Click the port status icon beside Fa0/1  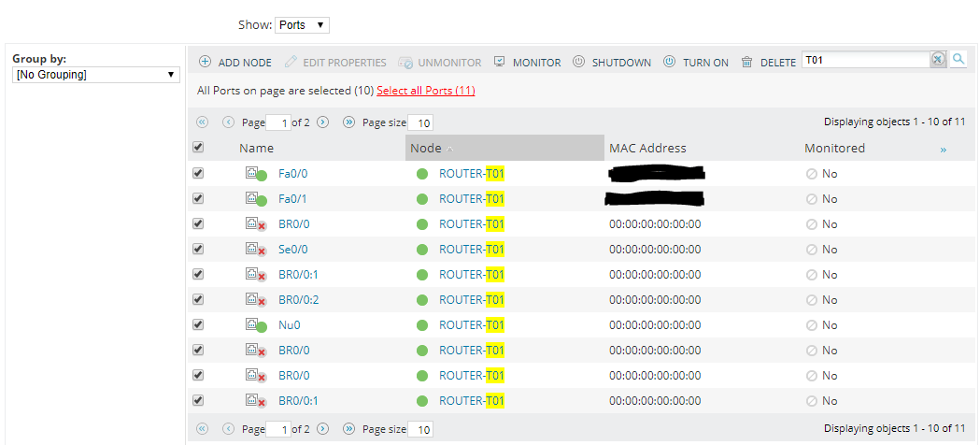click(x=256, y=199)
